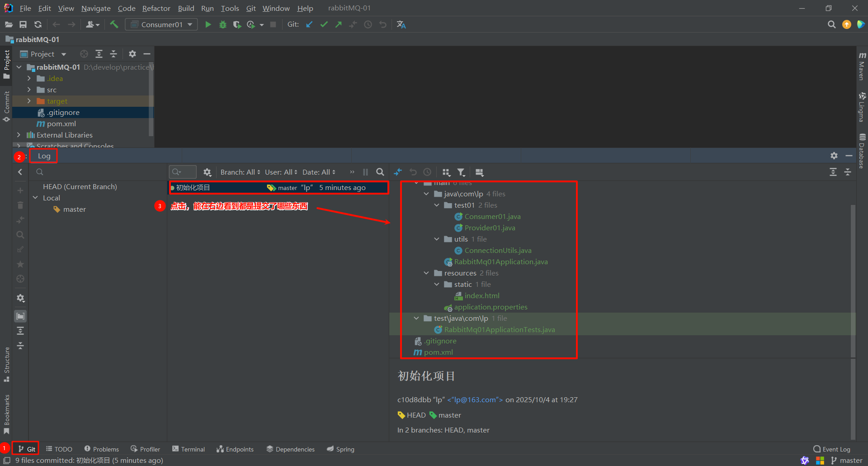Open the Consumer01 run configuration dropdown
868x466 pixels.
(x=161, y=24)
